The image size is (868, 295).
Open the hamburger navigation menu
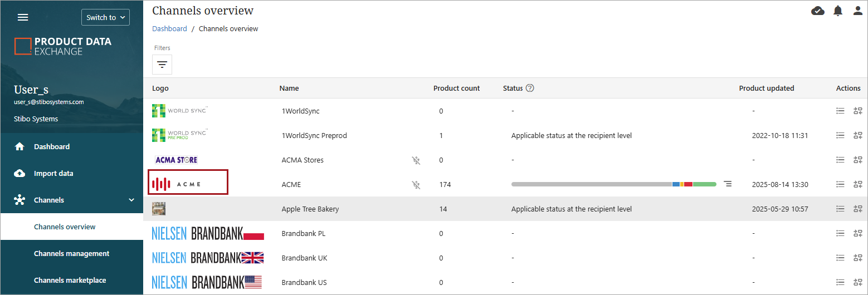[23, 17]
